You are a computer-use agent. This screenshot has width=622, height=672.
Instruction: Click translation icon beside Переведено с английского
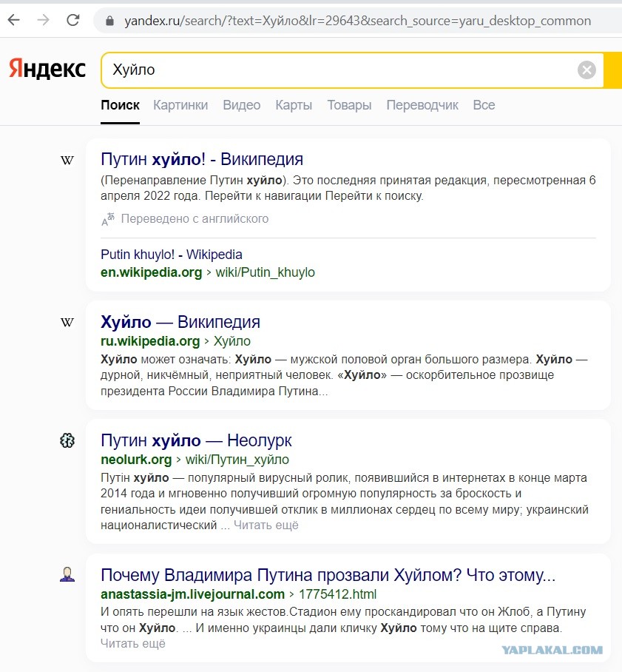108,219
